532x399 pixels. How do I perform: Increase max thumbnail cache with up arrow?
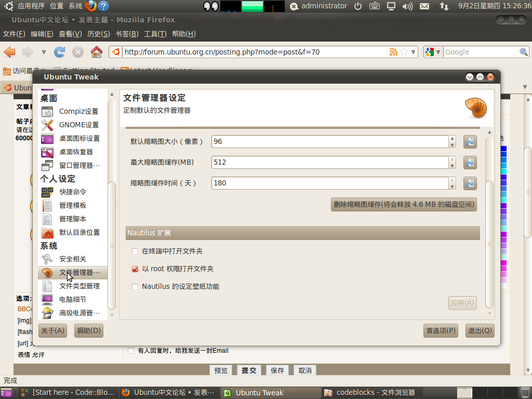452,159
